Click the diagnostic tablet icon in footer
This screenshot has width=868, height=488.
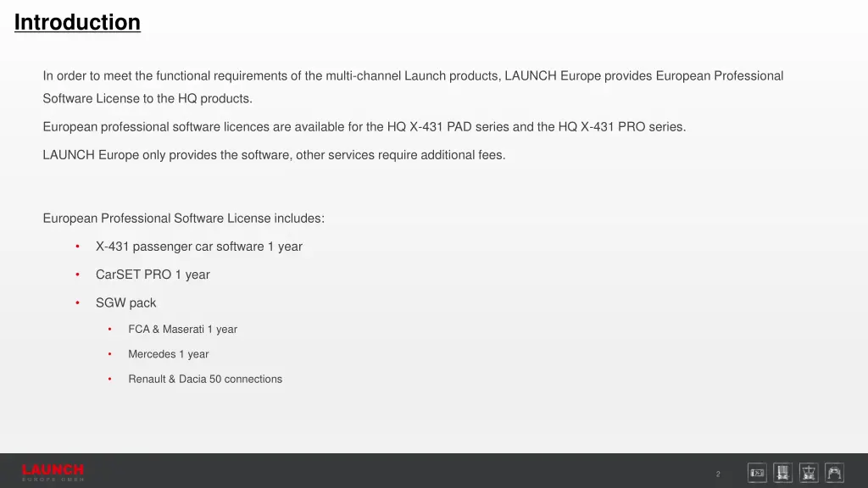tap(757, 473)
